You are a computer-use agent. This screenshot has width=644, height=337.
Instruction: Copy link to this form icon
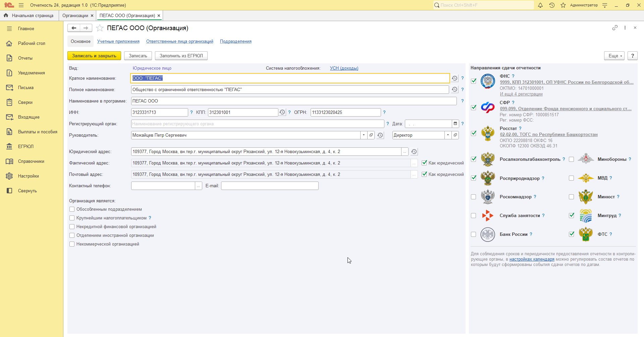tap(615, 28)
